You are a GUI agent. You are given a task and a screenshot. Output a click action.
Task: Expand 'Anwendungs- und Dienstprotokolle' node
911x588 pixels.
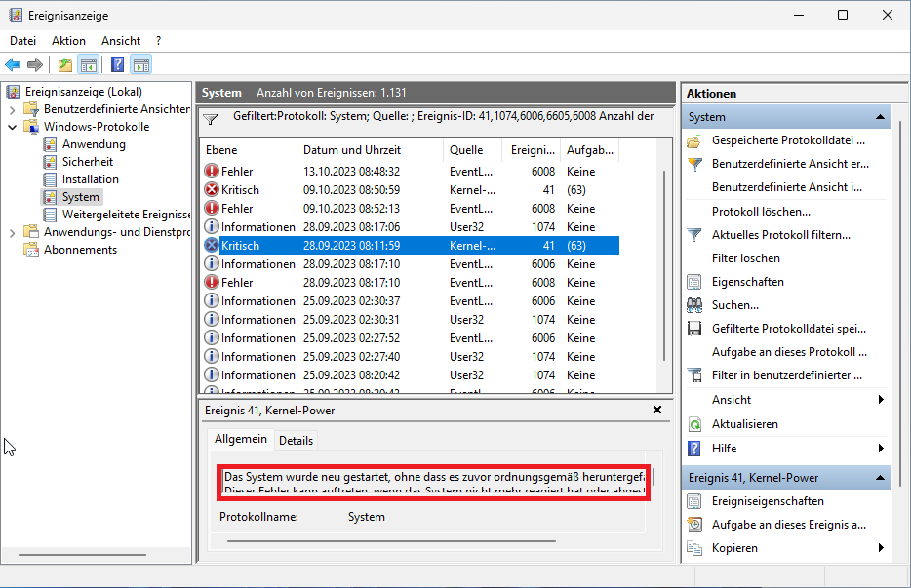pyautogui.click(x=13, y=232)
